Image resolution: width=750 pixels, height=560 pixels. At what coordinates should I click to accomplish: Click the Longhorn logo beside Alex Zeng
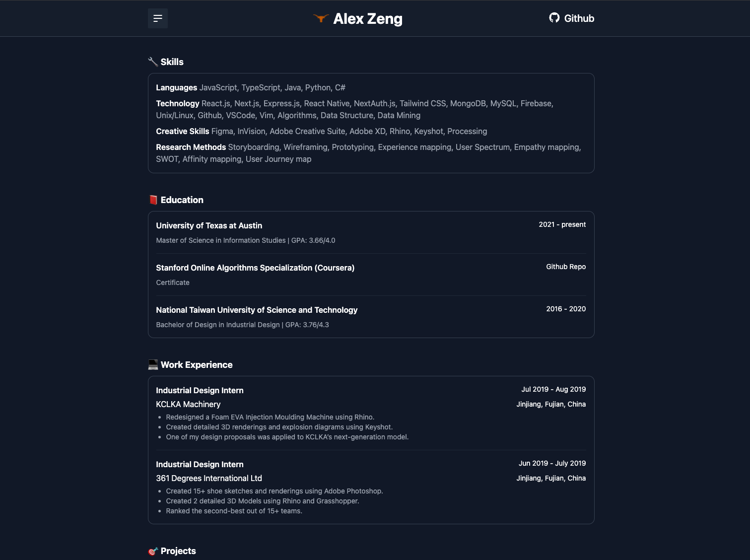point(322,19)
